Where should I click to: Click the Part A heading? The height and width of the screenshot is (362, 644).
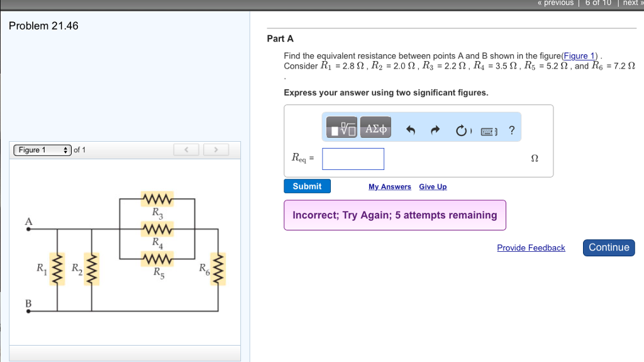coord(280,38)
